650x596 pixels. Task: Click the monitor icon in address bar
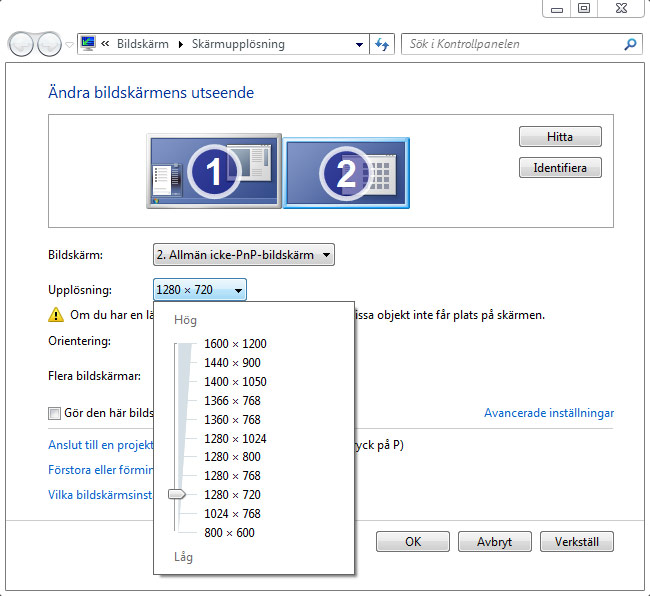pos(88,45)
